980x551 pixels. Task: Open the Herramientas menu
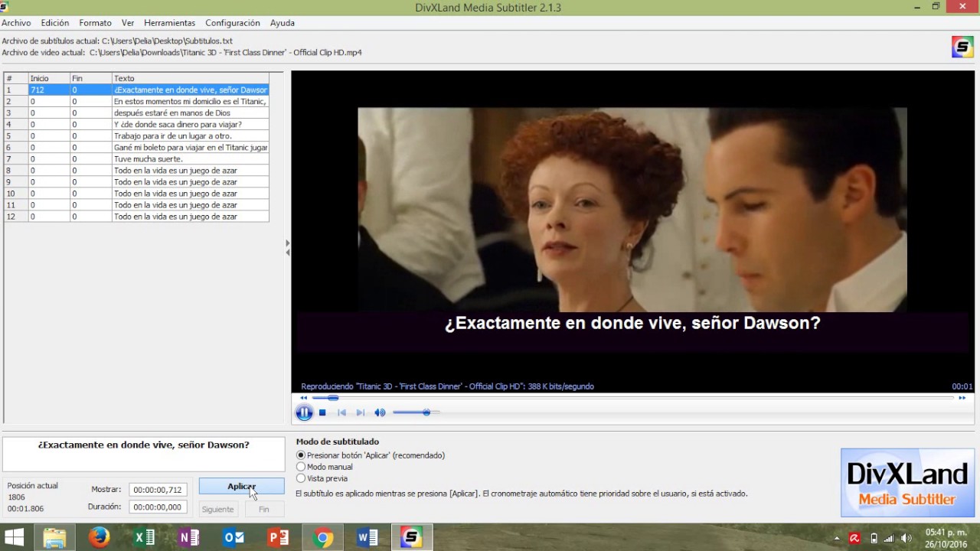tap(169, 23)
